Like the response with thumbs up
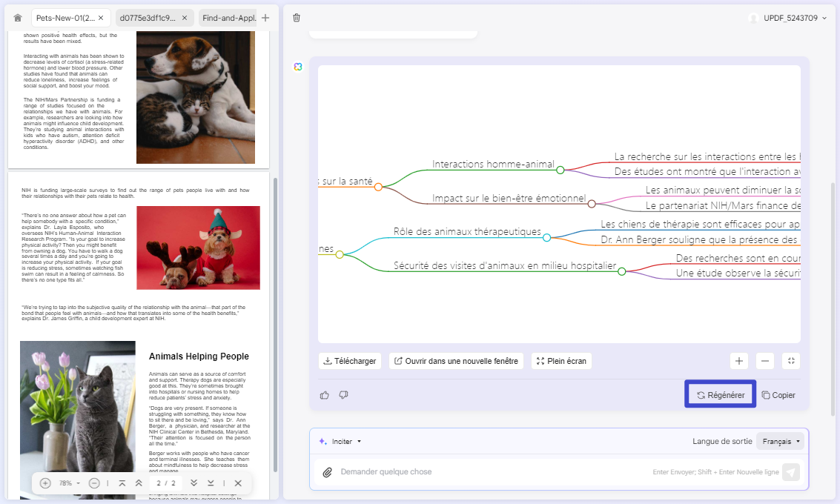 click(x=325, y=395)
